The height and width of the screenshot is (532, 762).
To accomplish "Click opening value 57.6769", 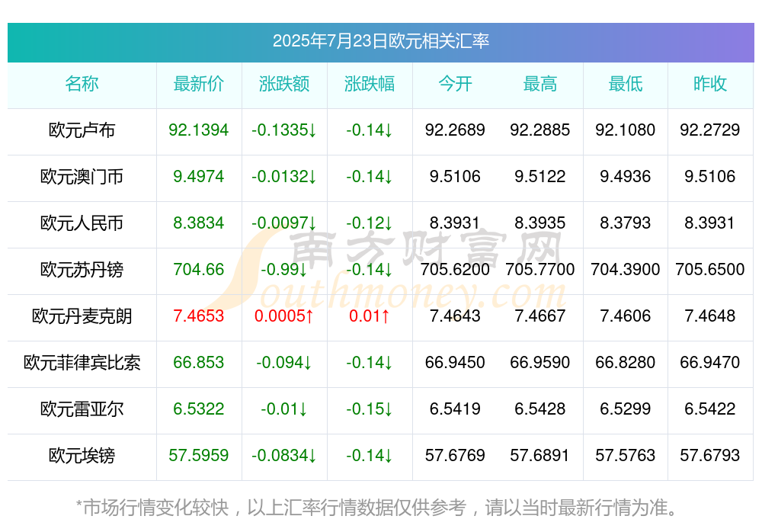I will [x=455, y=456].
